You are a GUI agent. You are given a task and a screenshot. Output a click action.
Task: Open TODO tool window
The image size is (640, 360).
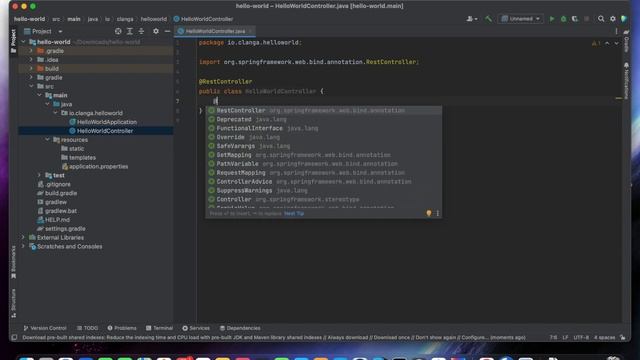click(87, 328)
